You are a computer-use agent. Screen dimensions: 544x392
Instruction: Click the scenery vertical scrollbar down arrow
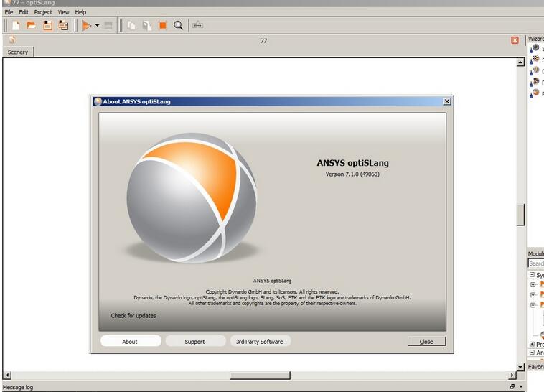click(x=520, y=367)
